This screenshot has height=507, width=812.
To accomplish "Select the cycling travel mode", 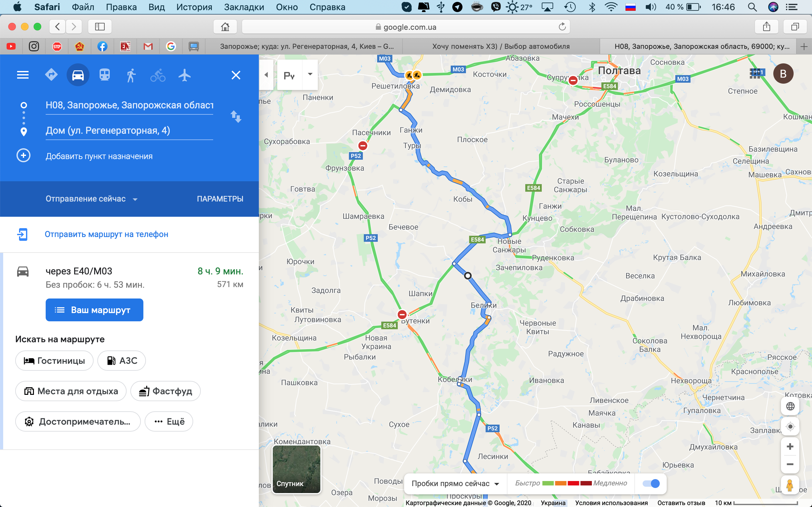I will (x=158, y=75).
